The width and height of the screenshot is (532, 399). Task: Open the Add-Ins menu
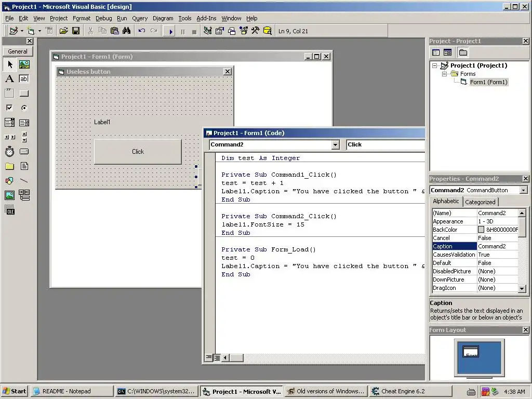coord(206,18)
